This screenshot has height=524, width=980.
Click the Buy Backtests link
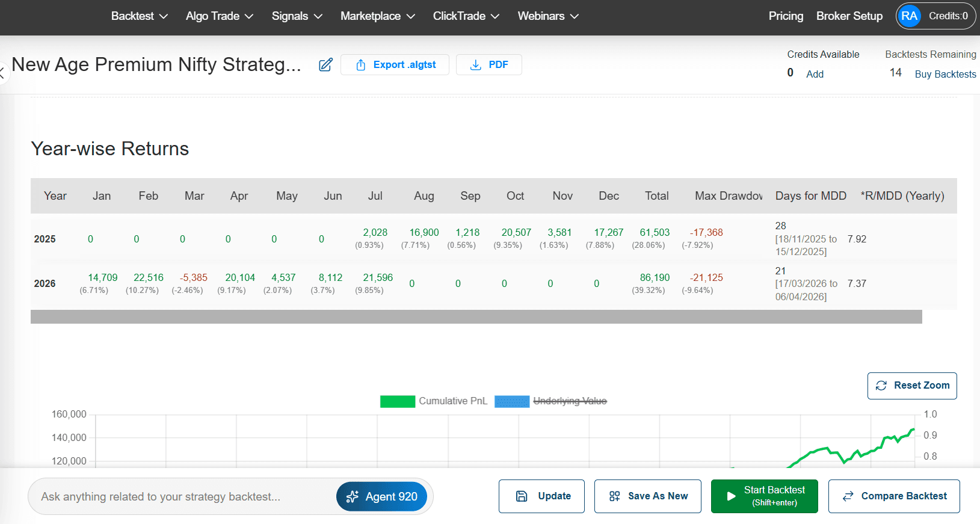point(945,74)
